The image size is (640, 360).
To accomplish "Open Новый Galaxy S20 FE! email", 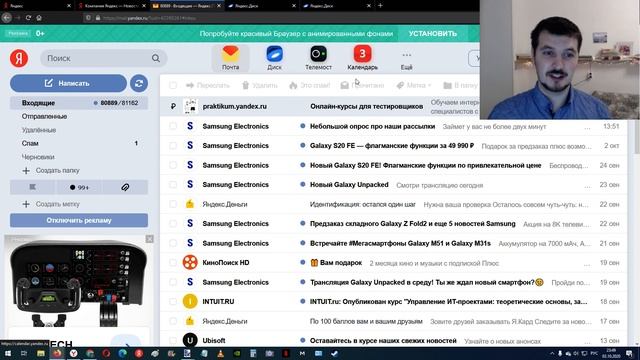I will 394,165.
